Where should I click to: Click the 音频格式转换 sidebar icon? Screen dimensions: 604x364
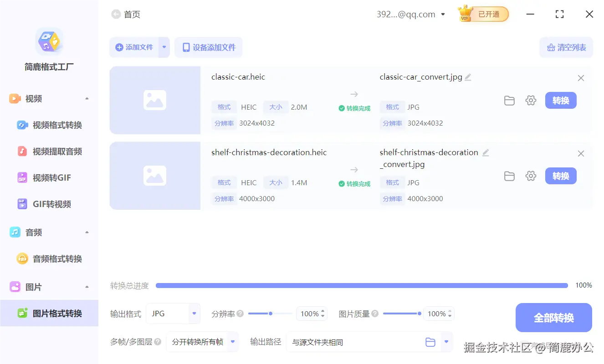(x=22, y=258)
